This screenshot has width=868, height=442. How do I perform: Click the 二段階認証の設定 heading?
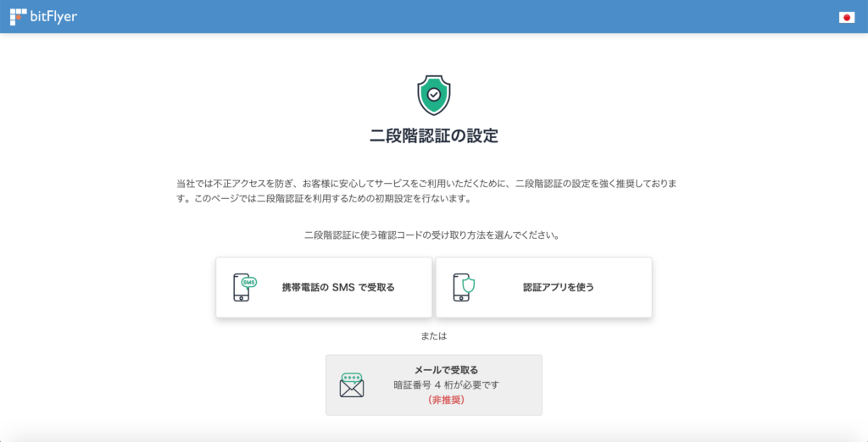[x=433, y=136]
